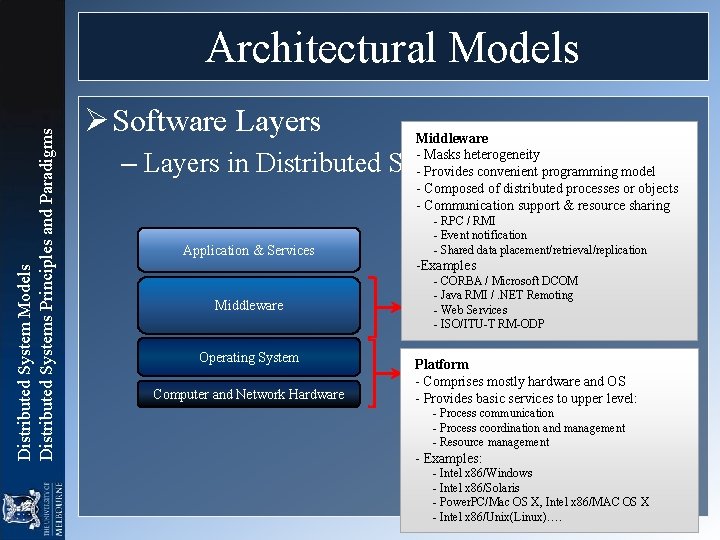
Task: Click 'Comprises mostly hardware and OS' line
Action: [x=520, y=382]
